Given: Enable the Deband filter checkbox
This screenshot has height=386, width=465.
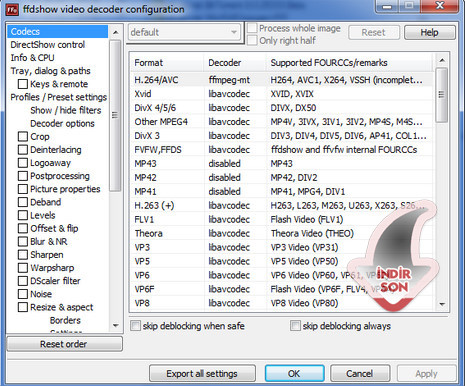Looking at the screenshot, I should tap(23, 202).
